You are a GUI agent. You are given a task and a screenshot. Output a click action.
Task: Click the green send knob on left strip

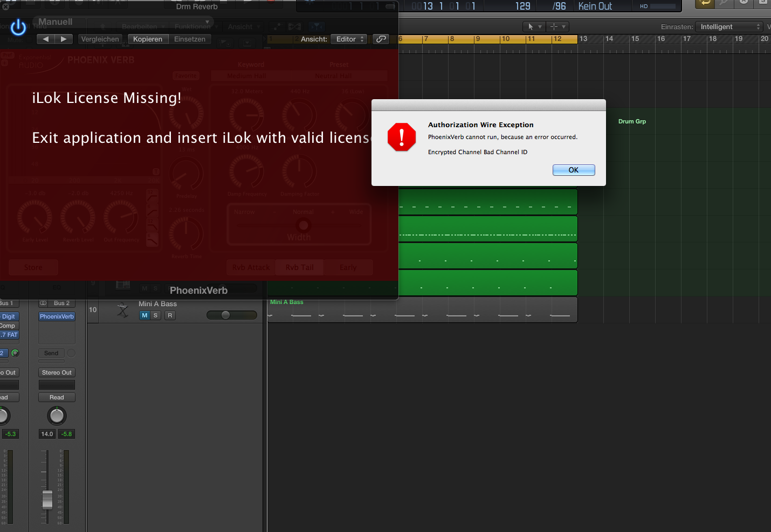pos(15,353)
